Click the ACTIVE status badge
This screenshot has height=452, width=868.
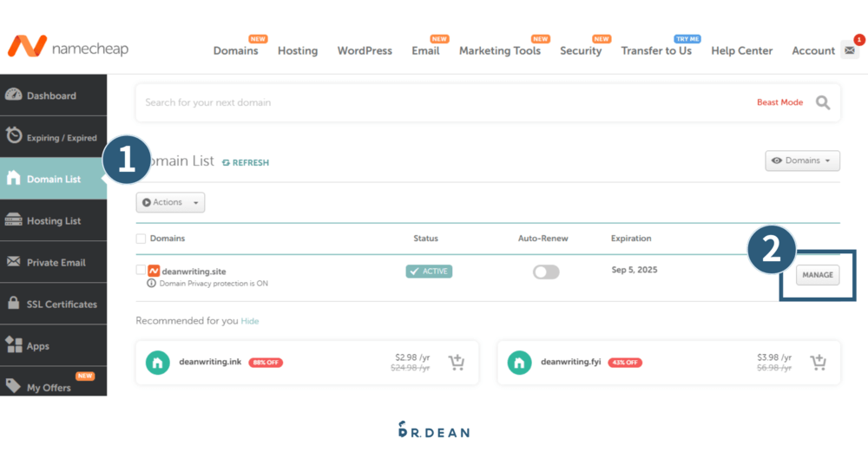429,271
